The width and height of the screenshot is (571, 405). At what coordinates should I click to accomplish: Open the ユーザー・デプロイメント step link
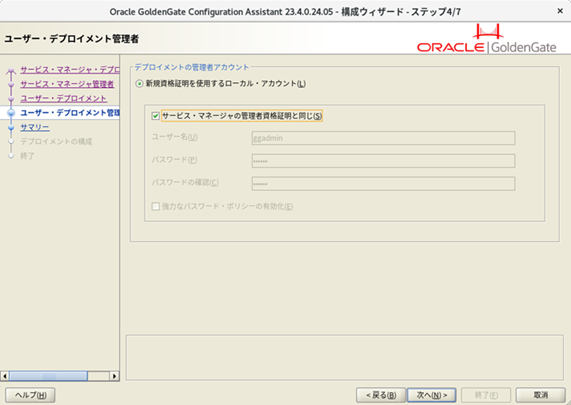[63, 98]
